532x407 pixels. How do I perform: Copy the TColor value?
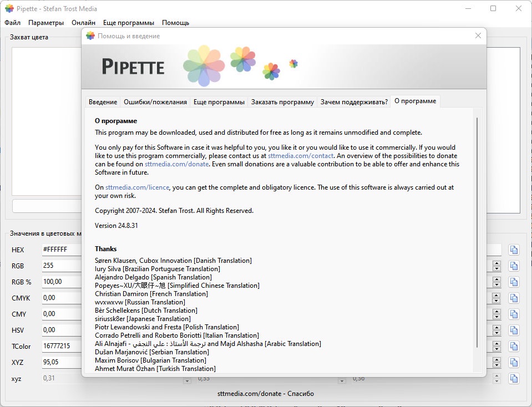514,346
